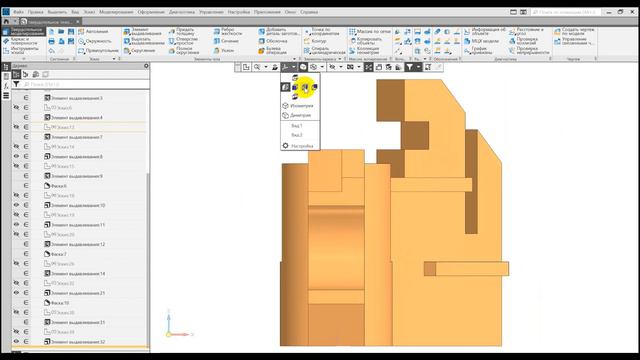Select Отверстие простое hole tool
Viewport: 640px width, 360px height.
[x=183, y=41]
